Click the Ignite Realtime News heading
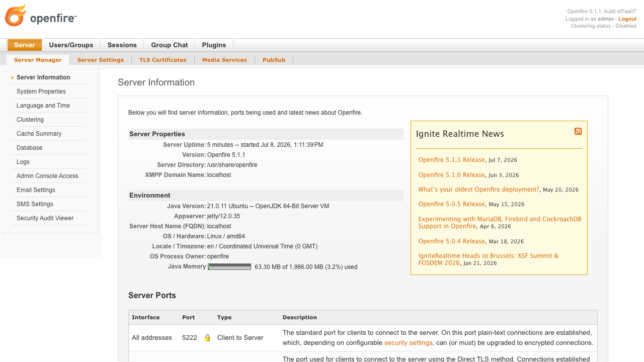 click(x=460, y=134)
